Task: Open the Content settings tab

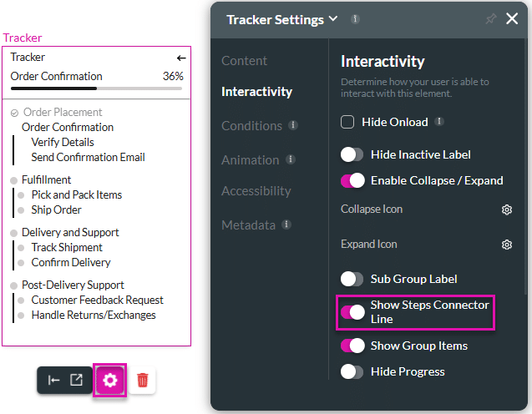Action: point(244,61)
